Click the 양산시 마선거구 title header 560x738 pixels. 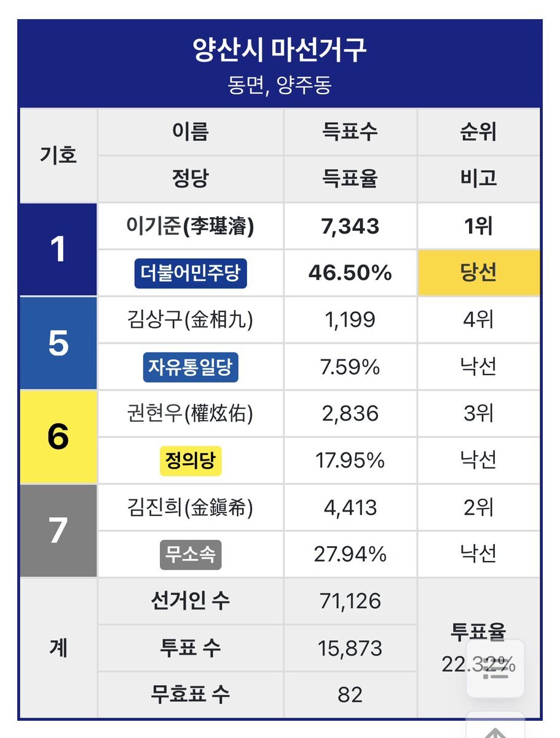point(280,50)
